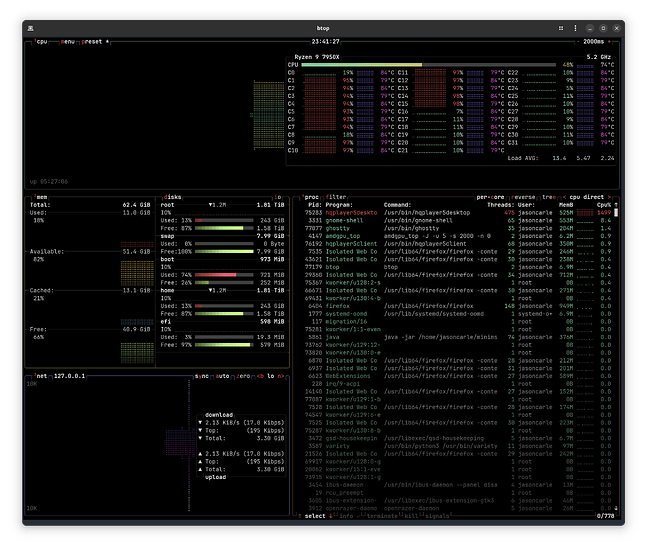Viewport: 646px width, 550px height.
Task: Click process list scroll up arrow
Action: 616,205
